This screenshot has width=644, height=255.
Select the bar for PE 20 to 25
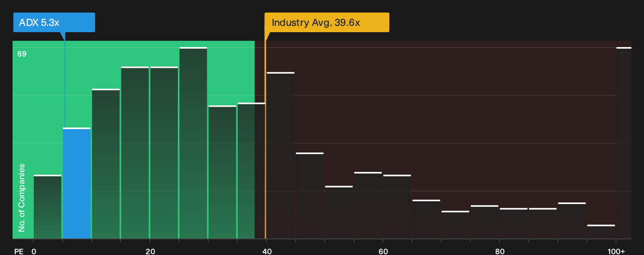coord(164,153)
